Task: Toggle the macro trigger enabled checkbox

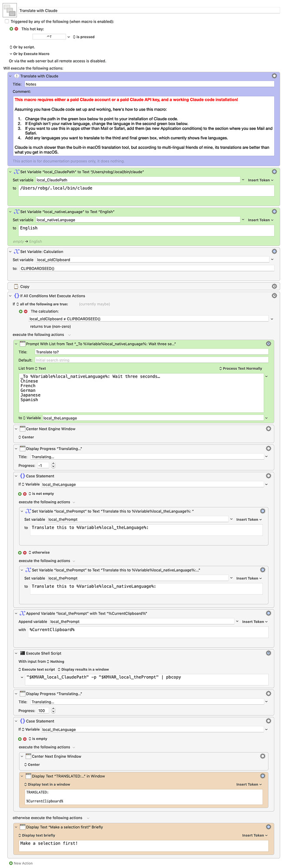Action: (7, 21)
